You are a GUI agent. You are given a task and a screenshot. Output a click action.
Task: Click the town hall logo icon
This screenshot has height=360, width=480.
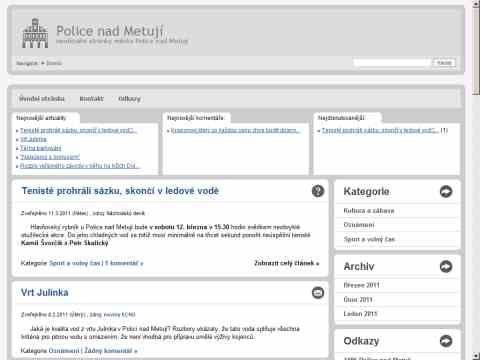[x=35, y=33]
